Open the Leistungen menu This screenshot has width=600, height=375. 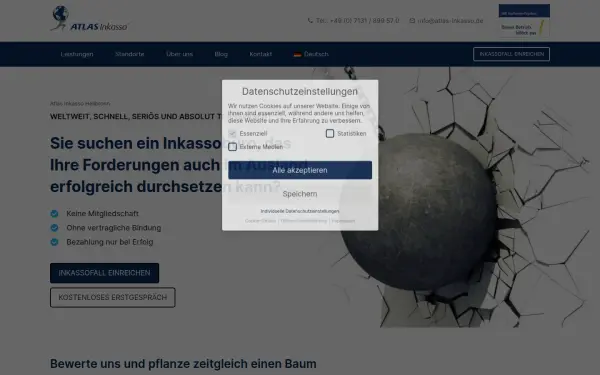pos(77,54)
